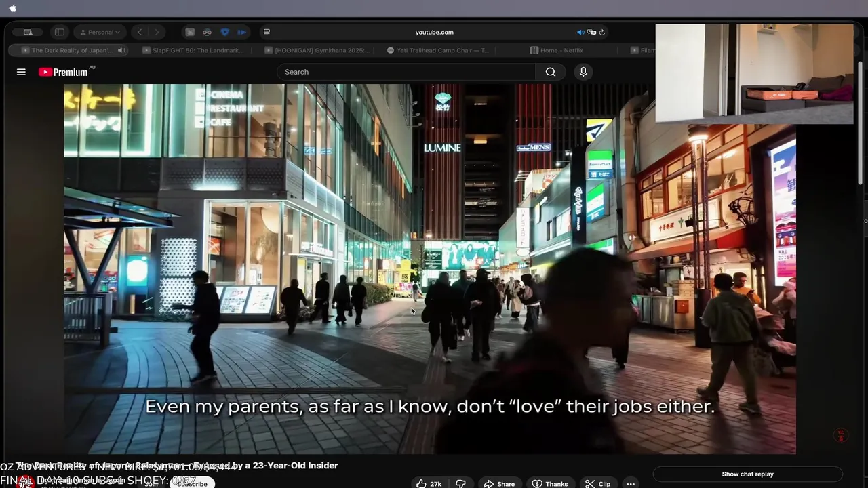This screenshot has height=488, width=868.
Task: Select the Dark Reality of Japan tab
Action: coord(68,50)
